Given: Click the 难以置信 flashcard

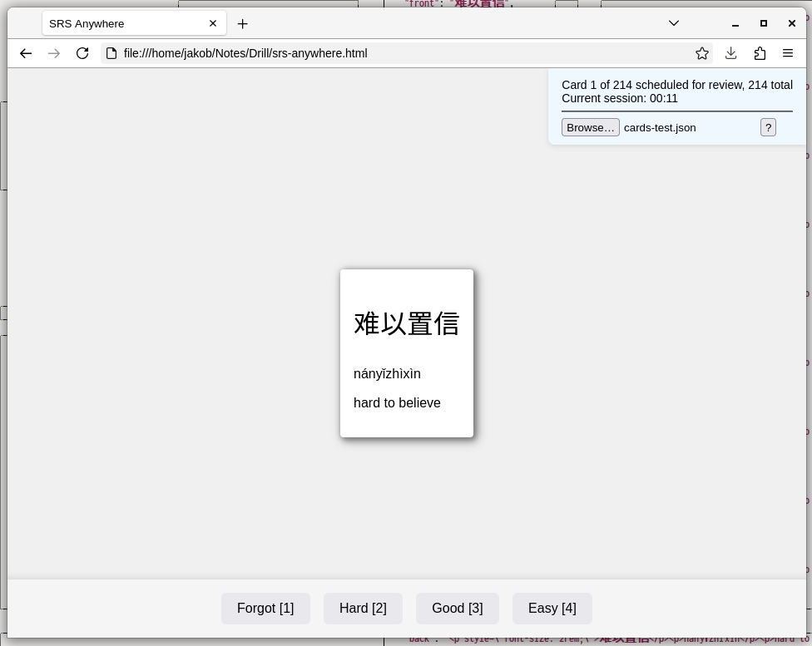Looking at the screenshot, I should pyautogui.click(x=406, y=353).
